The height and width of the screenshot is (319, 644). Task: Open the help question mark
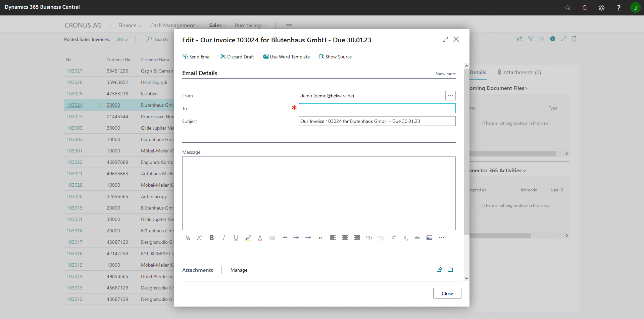619,7
